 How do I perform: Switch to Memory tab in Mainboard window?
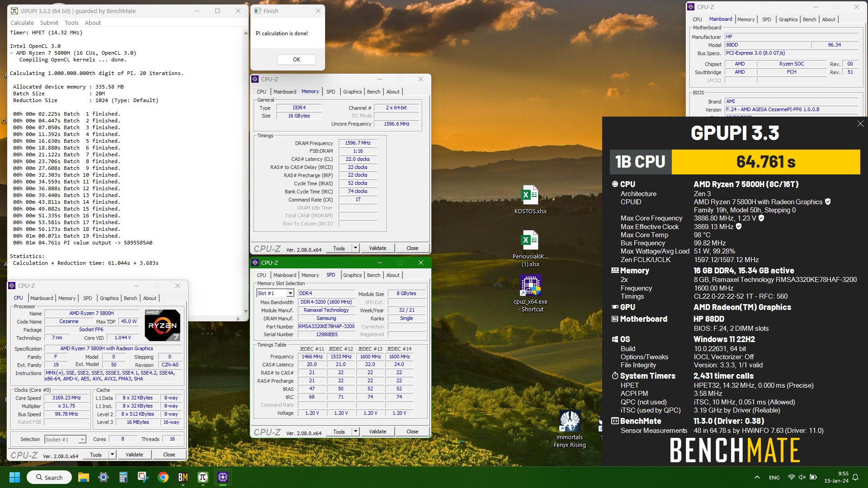click(746, 19)
